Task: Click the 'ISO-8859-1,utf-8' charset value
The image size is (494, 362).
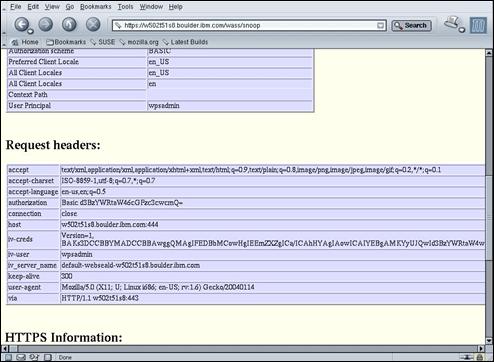Action: (108, 181)
